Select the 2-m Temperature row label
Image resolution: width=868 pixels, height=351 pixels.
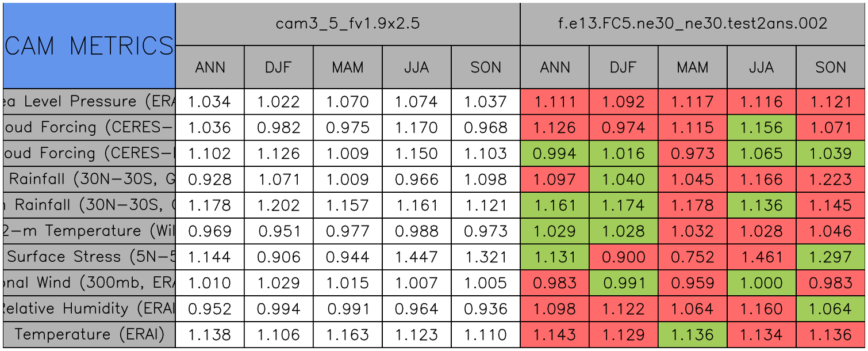pyautogui.click(x=89, y=231)
